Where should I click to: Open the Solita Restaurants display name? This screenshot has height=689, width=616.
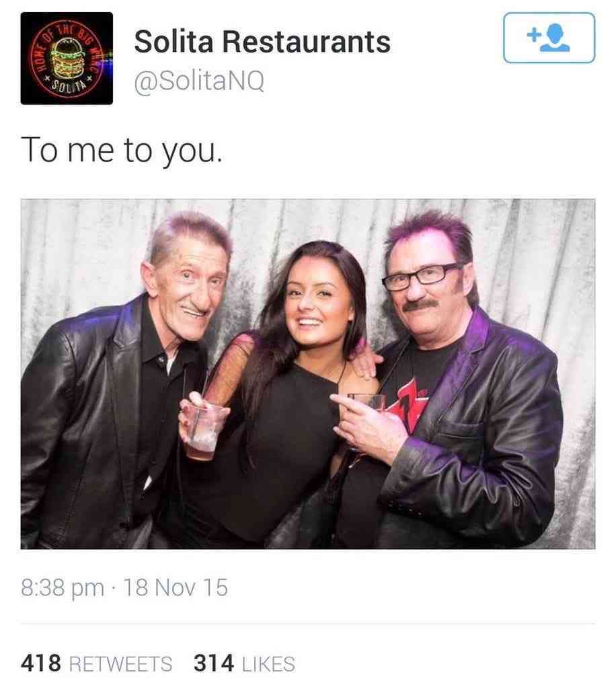262,42
